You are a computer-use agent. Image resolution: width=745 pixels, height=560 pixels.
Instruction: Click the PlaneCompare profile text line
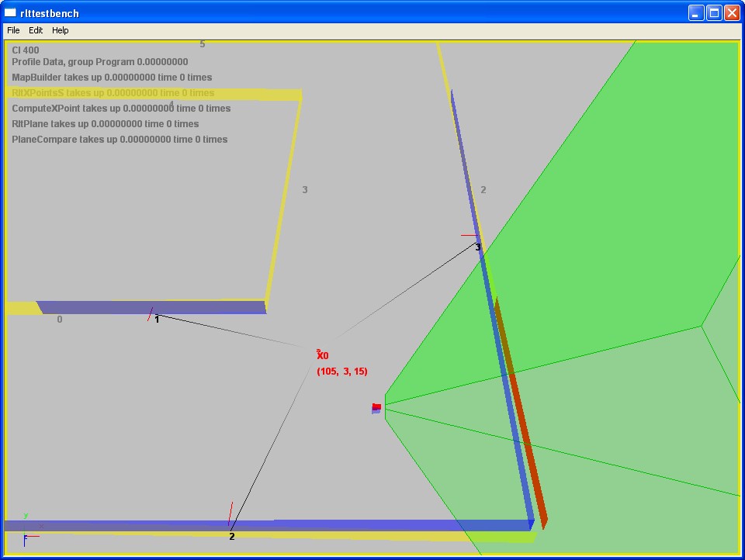[120, 140]
